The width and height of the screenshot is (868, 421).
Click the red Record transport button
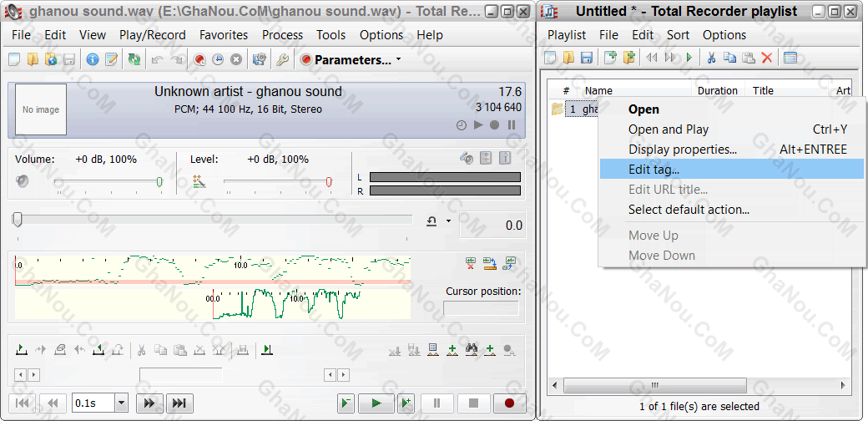click(x=509, y=403)
